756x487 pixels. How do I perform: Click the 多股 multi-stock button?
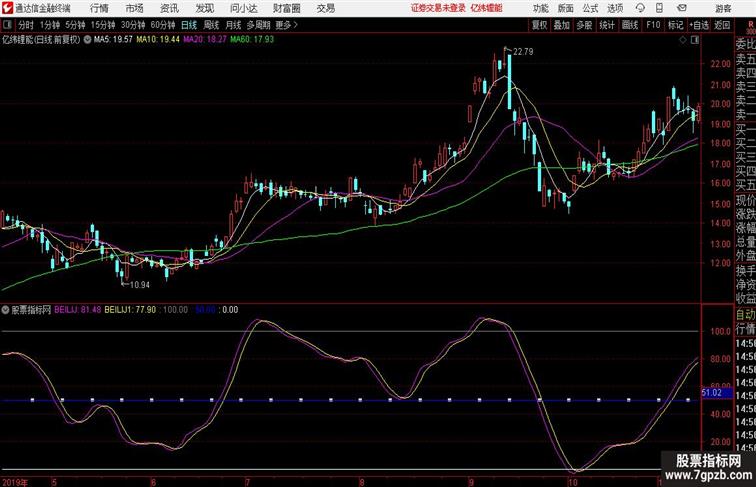point(584,25)
